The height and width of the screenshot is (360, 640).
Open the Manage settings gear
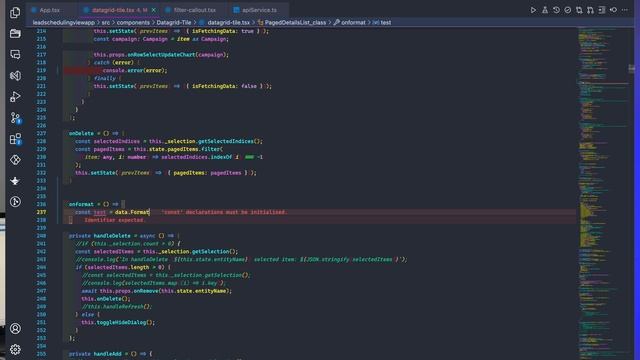point(15,349)
